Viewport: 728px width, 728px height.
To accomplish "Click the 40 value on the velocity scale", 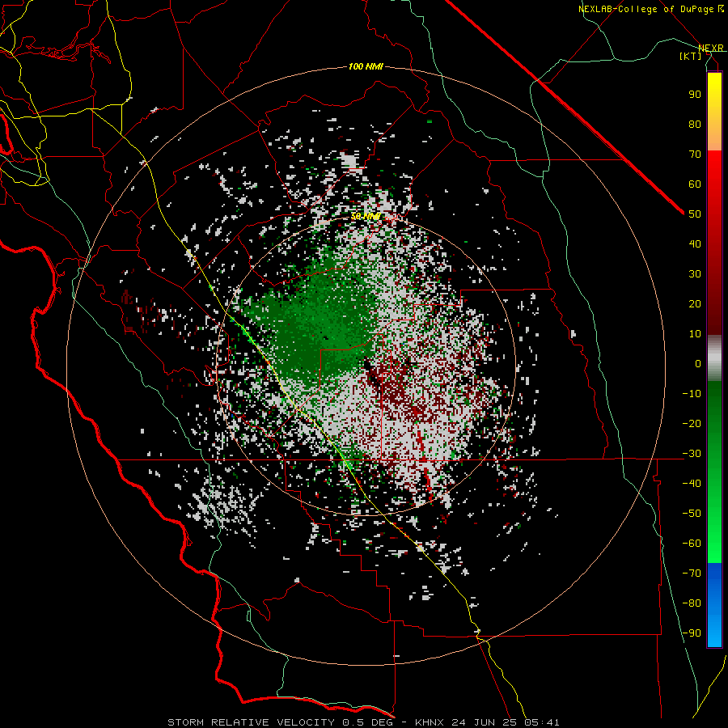I will pos(695,244).
